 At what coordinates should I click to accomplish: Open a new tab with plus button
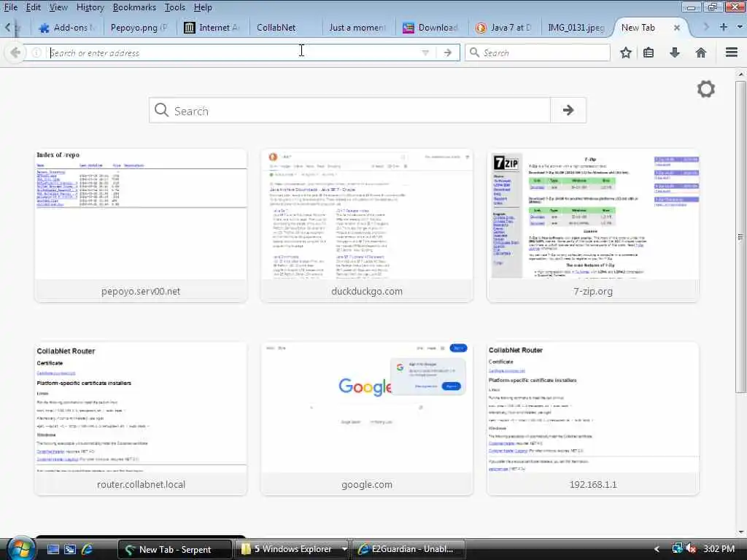(723, 27)
